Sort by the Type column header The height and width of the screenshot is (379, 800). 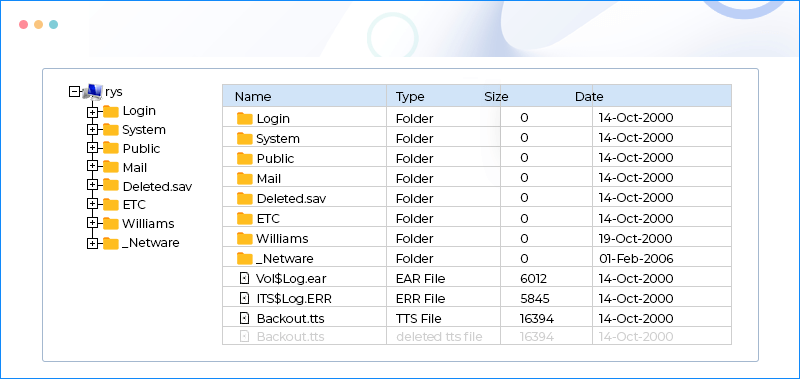click(x=410, y=96)
